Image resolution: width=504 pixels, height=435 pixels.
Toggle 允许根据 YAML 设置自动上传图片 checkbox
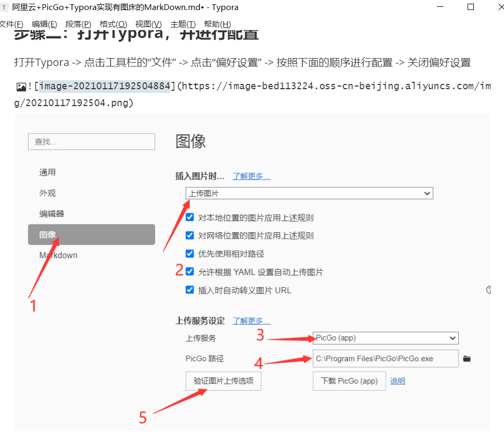(x=189, y=272)
